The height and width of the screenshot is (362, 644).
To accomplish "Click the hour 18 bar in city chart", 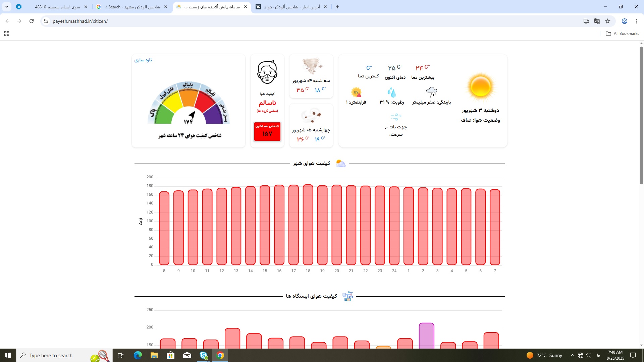I will [x=308, y=225].
